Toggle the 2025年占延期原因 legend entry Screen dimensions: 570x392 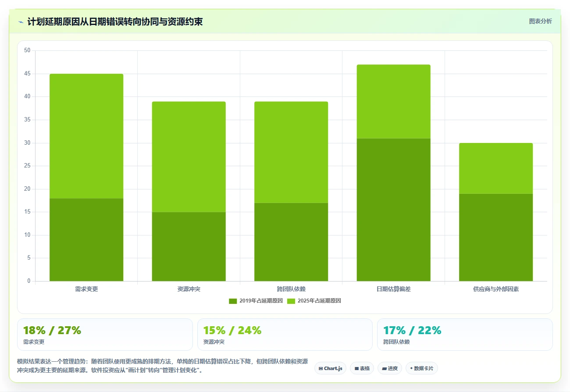[x=314, y=301]
